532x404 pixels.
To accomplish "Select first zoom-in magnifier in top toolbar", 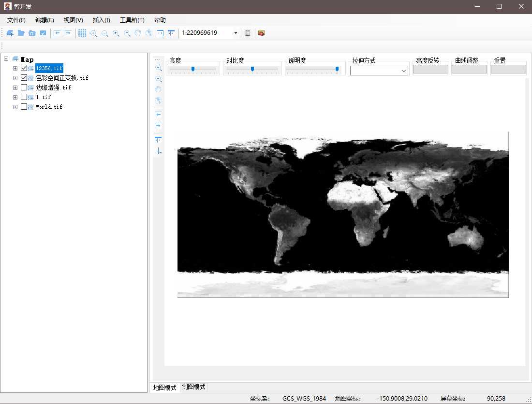I will [94, 33].
